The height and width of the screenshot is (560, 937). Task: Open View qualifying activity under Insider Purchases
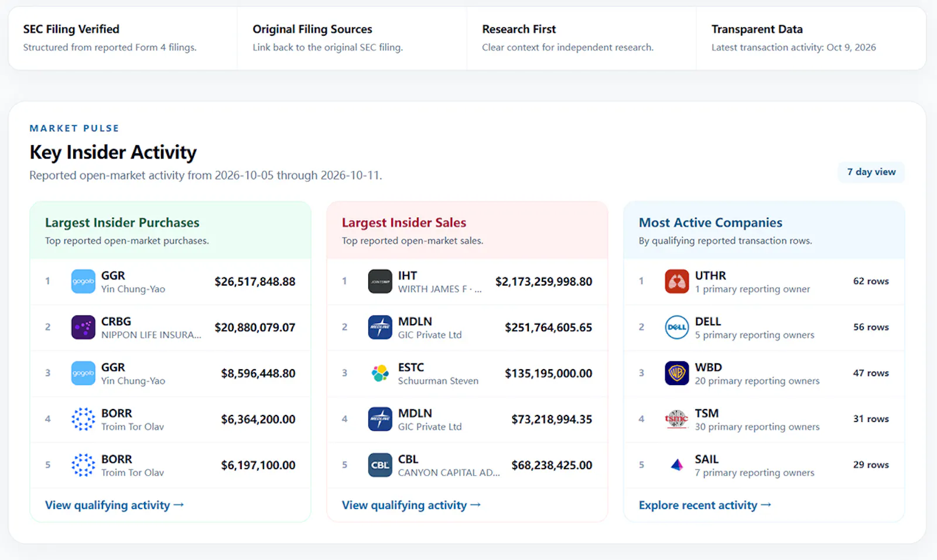click(115, 505)
